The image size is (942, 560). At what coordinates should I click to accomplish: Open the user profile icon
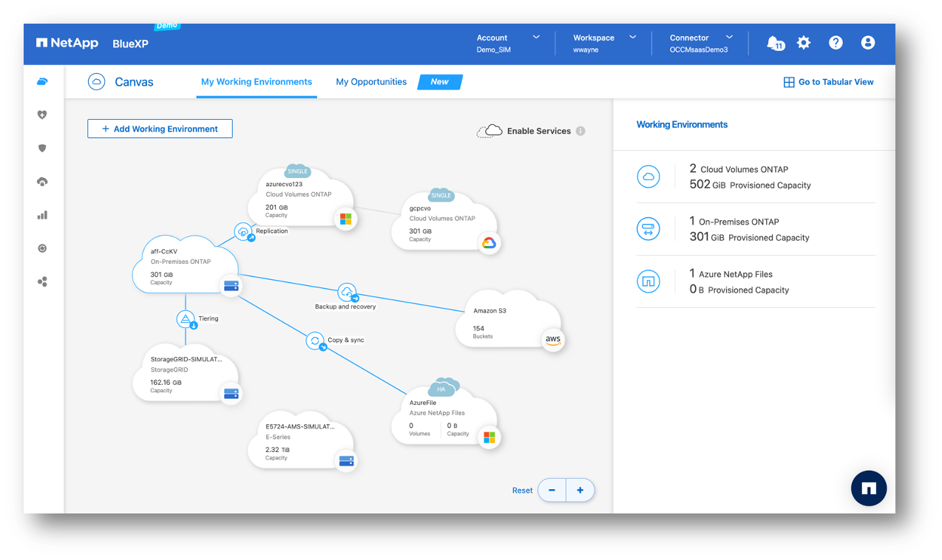click(x=868, y=43)
